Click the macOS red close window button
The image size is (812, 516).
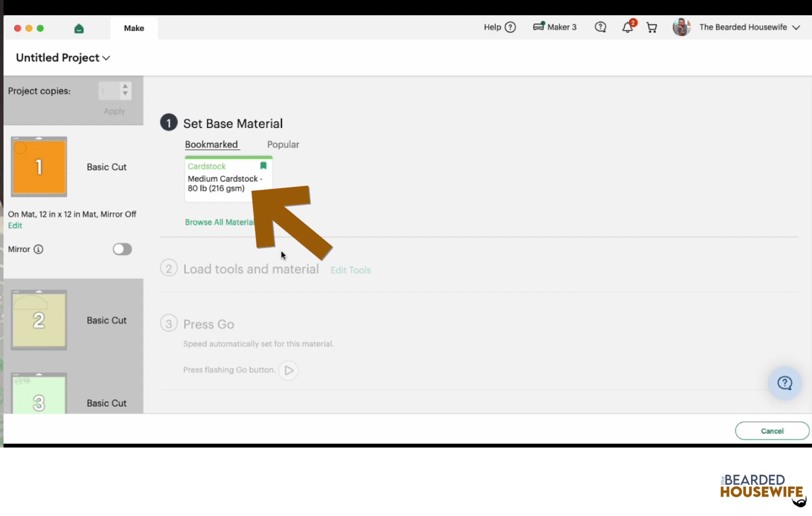click(x=17, y=28)
